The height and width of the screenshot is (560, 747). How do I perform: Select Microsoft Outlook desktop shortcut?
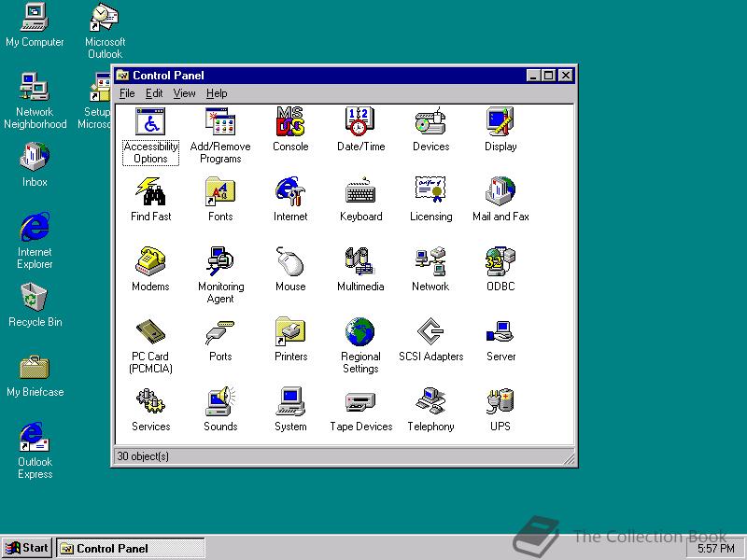click(105, 31)
